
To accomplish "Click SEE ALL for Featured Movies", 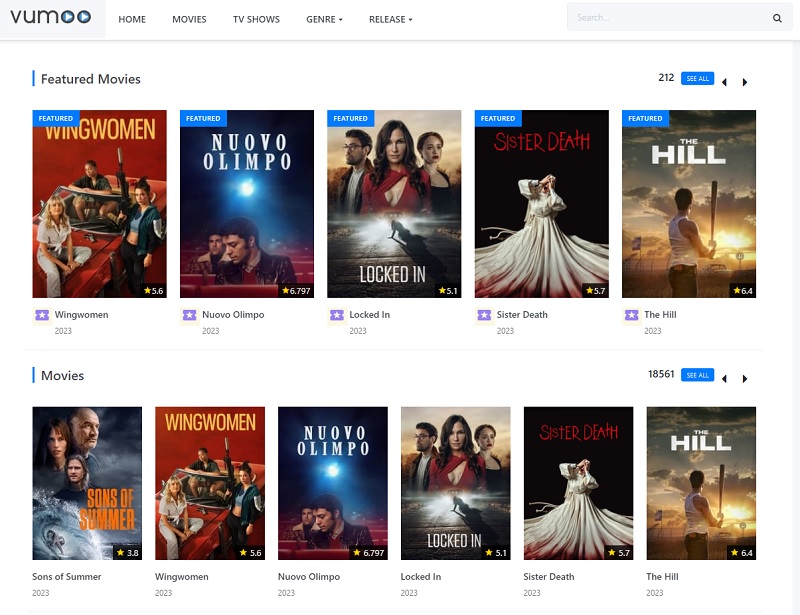I will (697, 79).
